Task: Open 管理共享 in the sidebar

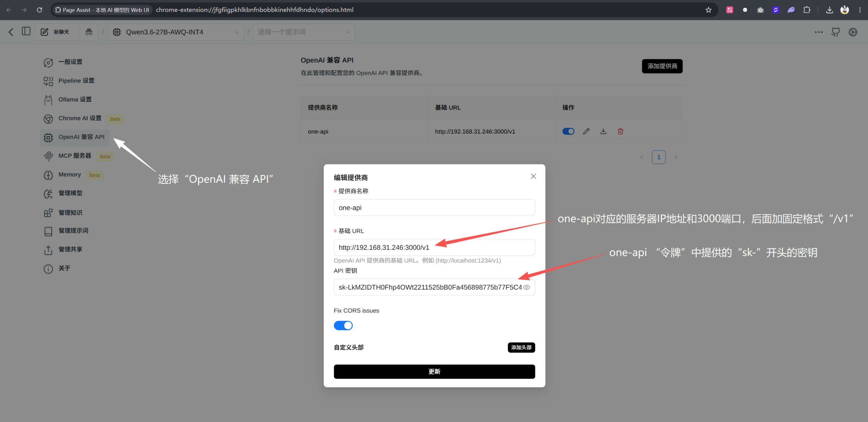Action: click(63, 249)
